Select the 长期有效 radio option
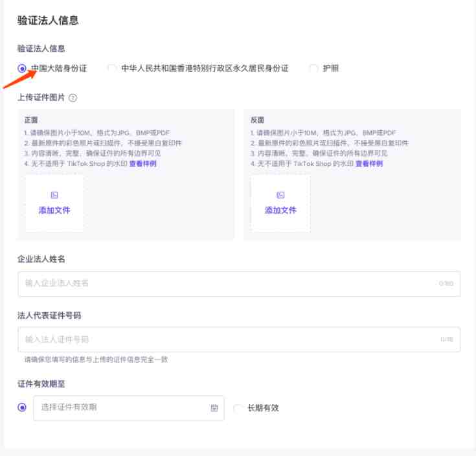Image resolution: width=476 pixels, height=456 pixels. pyautogui.click(x=238, y=408)
